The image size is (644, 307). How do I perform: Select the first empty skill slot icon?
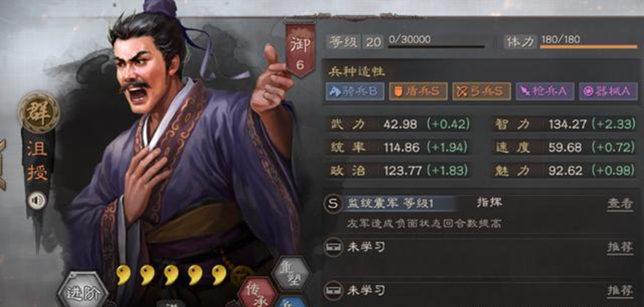pos(332,247)
